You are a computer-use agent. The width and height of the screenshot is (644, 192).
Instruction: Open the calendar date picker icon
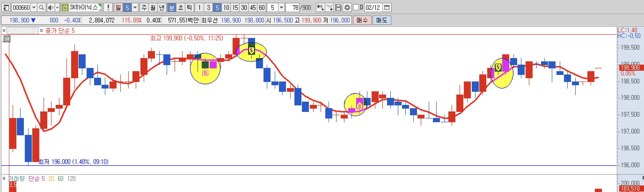387,7
